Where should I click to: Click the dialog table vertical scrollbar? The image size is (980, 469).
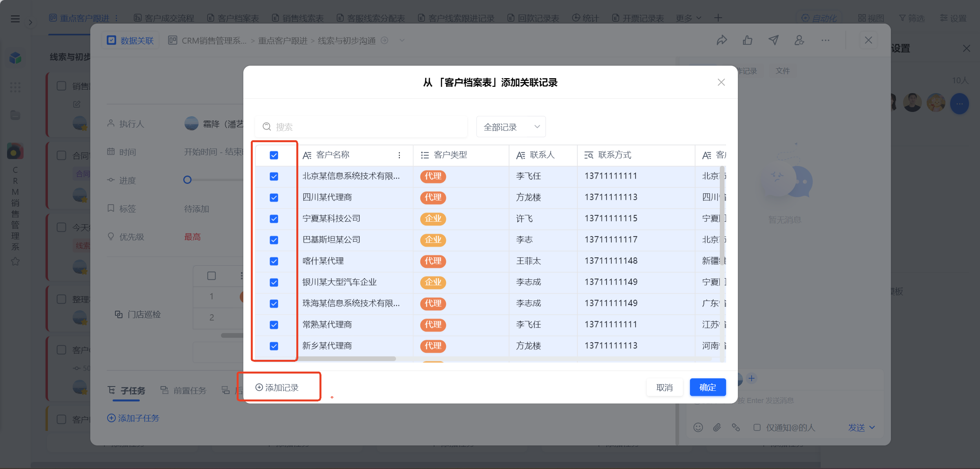(x=722, y=215)
